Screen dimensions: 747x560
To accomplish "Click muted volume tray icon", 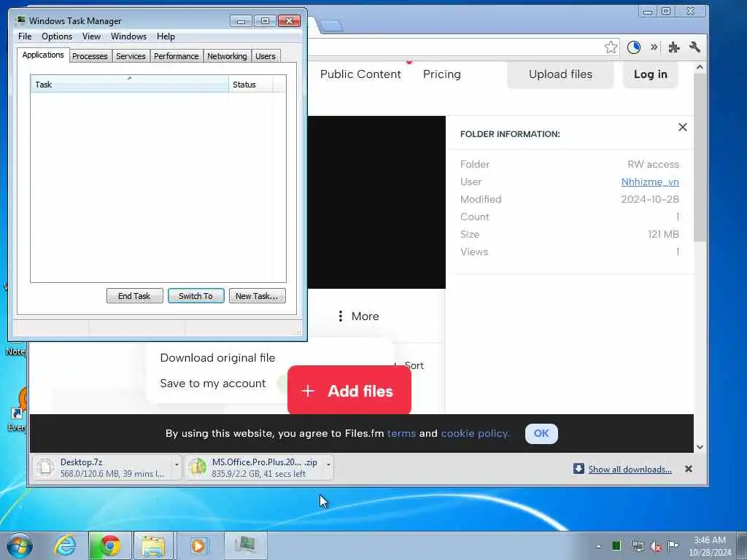I will tap(656, 546).
